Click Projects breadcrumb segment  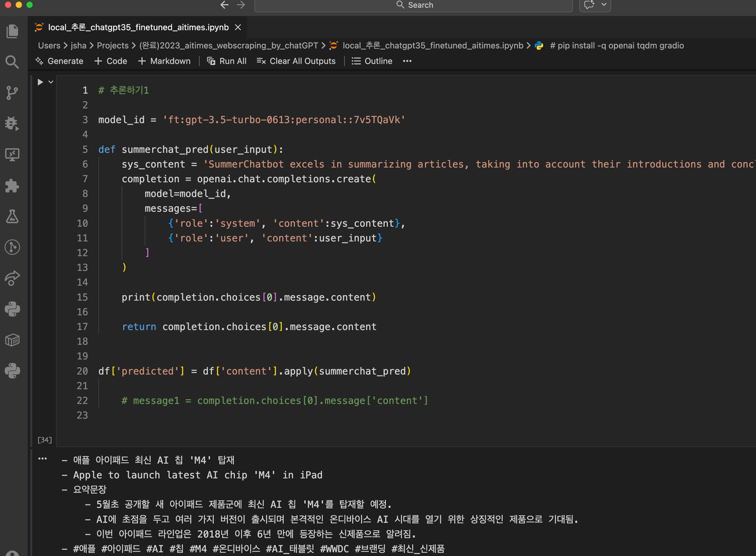tap(113, 46)
